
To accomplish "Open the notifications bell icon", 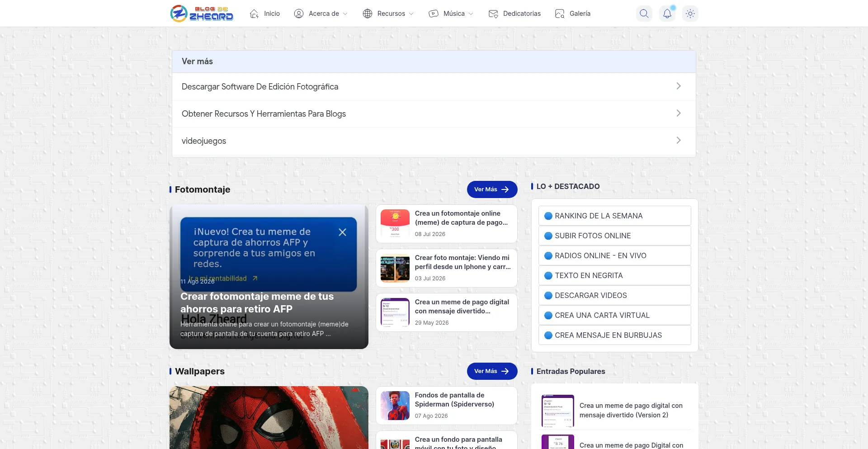I will click(x=667, y=14).
